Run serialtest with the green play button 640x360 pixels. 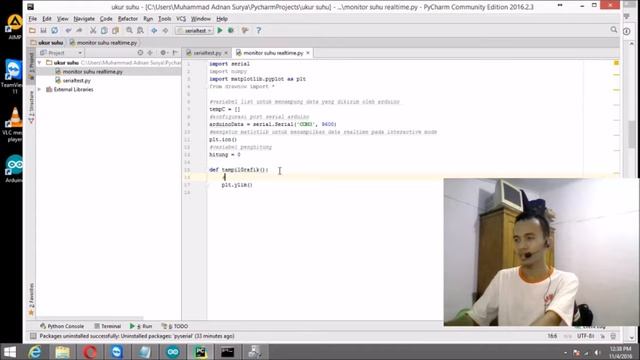point(220,31)
